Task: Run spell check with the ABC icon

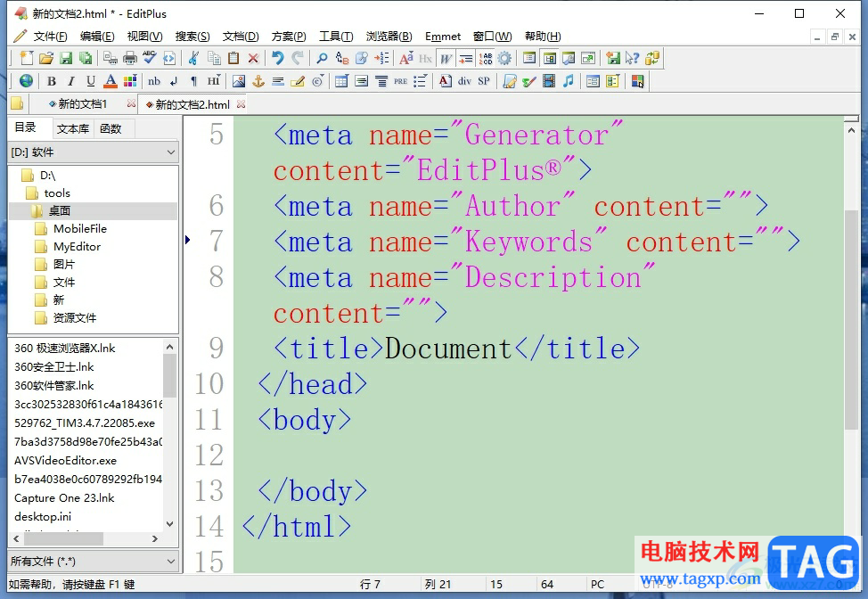Action: pos(150,58)
